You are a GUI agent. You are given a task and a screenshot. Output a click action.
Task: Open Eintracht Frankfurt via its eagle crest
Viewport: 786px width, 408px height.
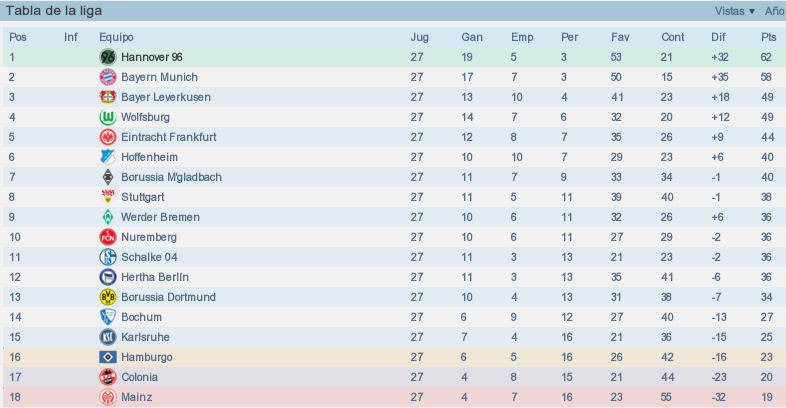tap(108, 137)
